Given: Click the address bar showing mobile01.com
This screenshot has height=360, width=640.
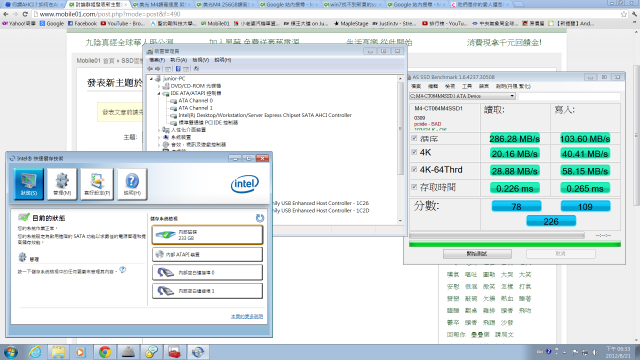Looking at the screenshot, I should [327, 14].
